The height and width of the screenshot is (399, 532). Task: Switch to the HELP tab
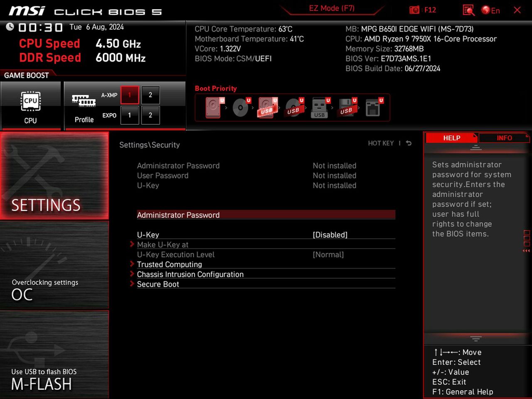pos(452,138)
